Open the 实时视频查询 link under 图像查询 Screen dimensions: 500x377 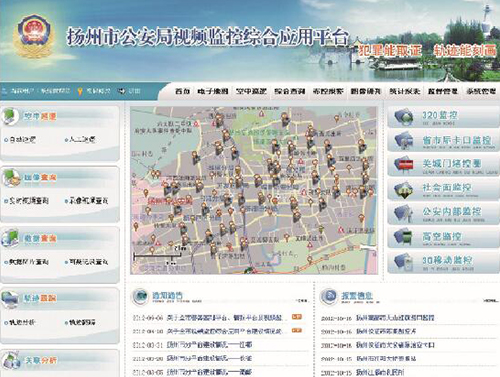click(x=29, y=201)
